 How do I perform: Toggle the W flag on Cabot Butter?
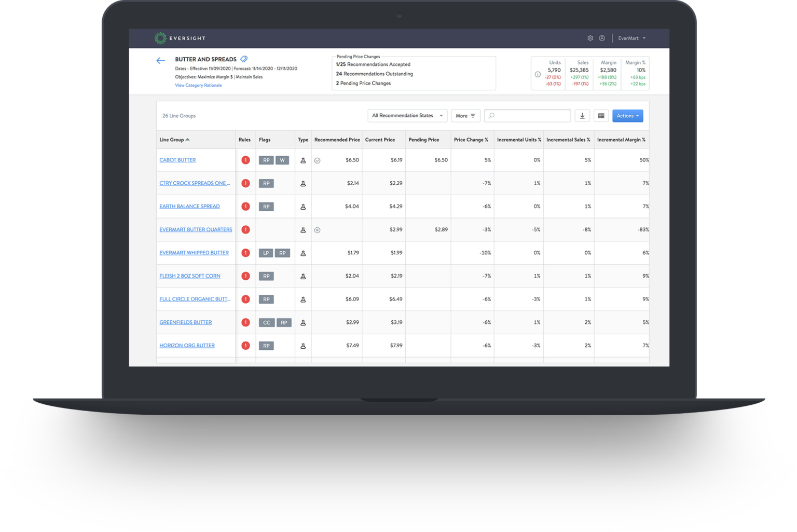(x=282, y=160)
